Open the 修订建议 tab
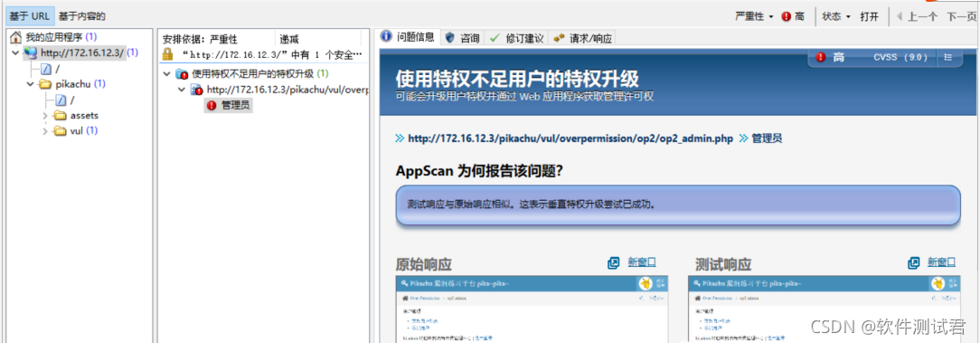The image size is (980, 343). [x=516, y=37]
